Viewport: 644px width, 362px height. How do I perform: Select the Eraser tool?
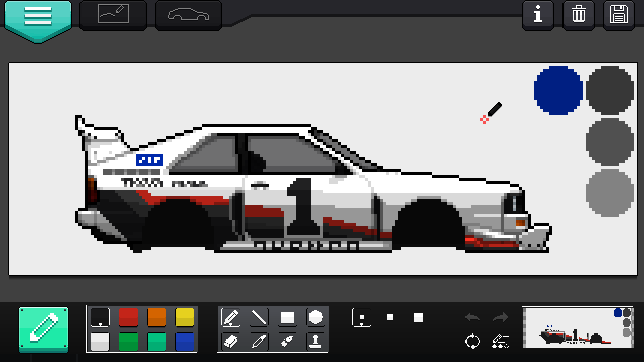coord(231,341)
